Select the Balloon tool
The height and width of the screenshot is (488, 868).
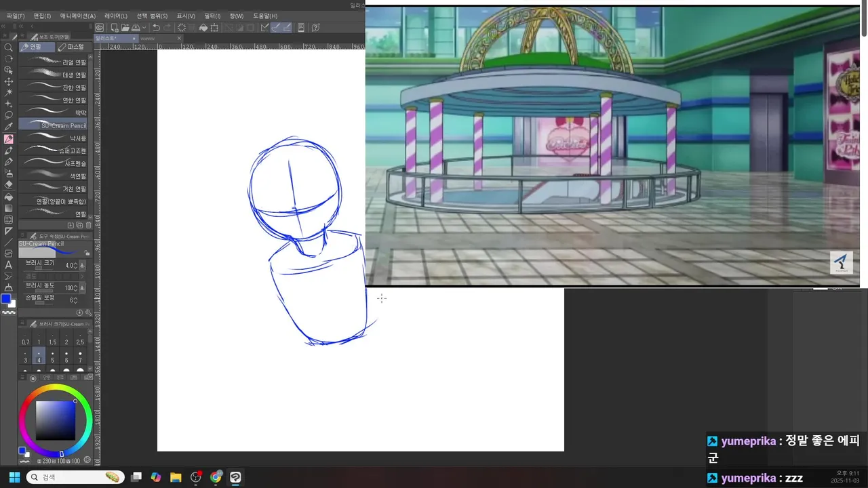[9, 277]
